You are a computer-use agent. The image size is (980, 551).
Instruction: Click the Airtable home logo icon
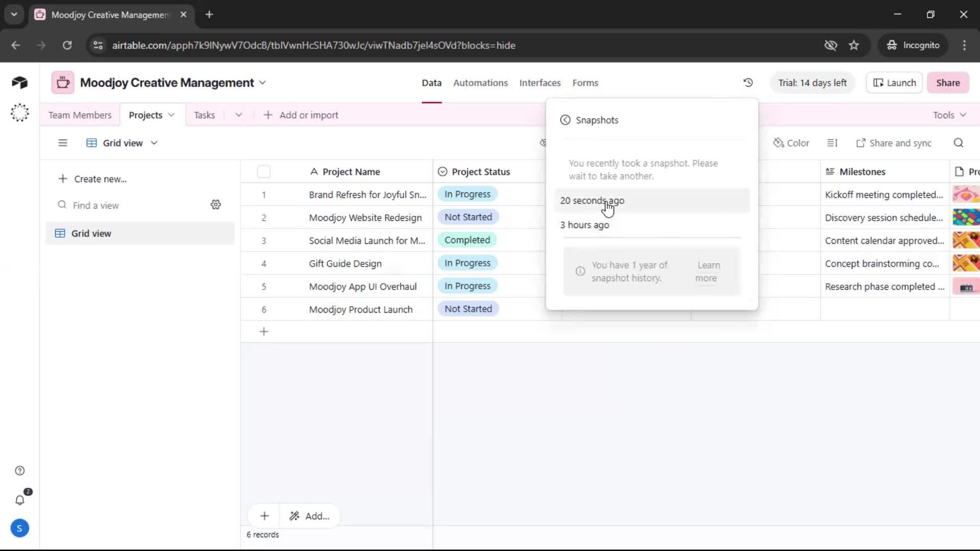point(19,83)
